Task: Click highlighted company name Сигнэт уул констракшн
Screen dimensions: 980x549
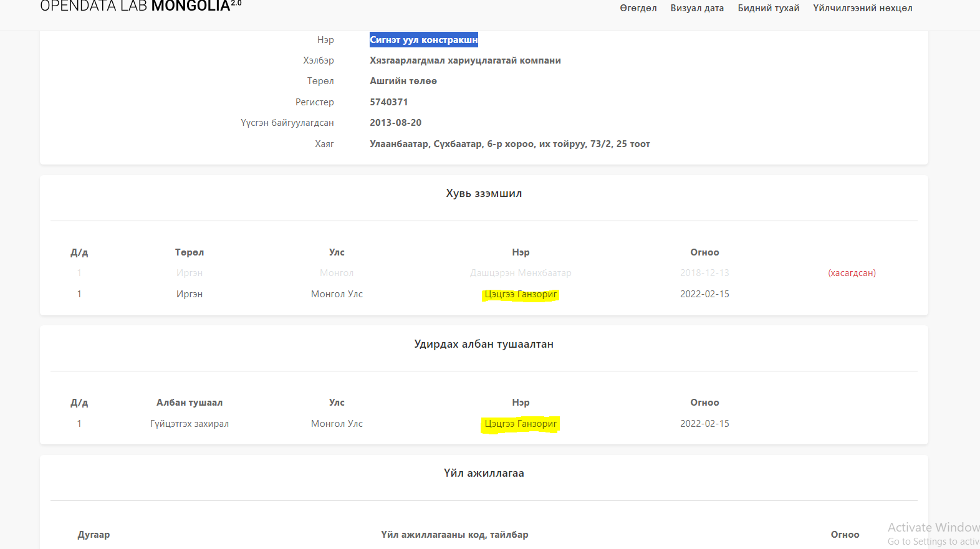Action: [424, 40]
